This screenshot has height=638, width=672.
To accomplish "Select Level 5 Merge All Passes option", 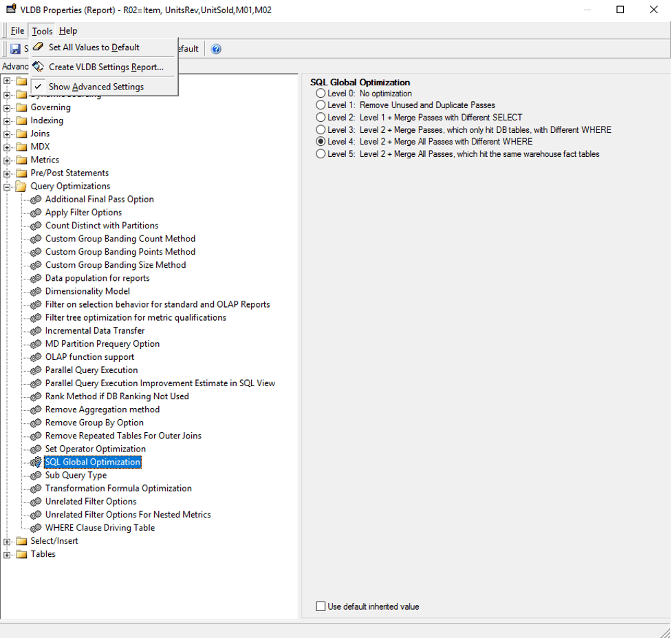I will (321, 154).
